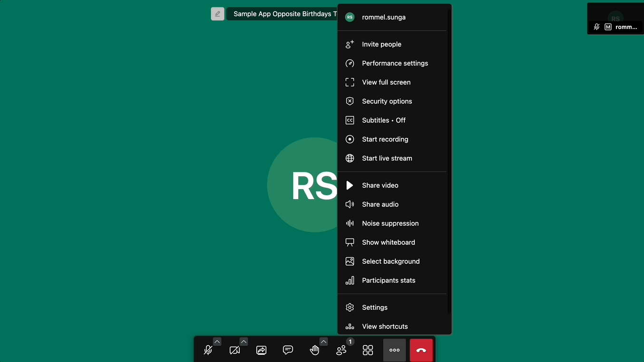This screenshot has height=362, width=644.
Task: Expand video options arrow beside camera
Action: [x=244, y=342]
